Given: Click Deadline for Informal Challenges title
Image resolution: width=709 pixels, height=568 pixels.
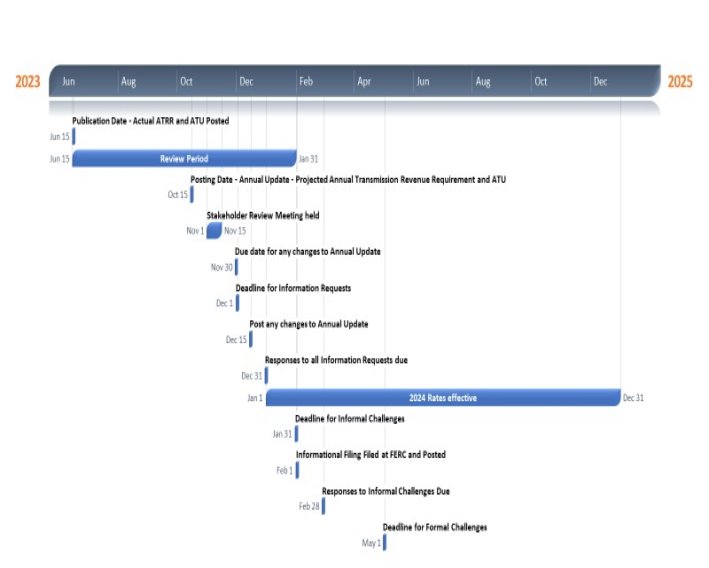Looking at the screenshot, I should tap(350, 419).
